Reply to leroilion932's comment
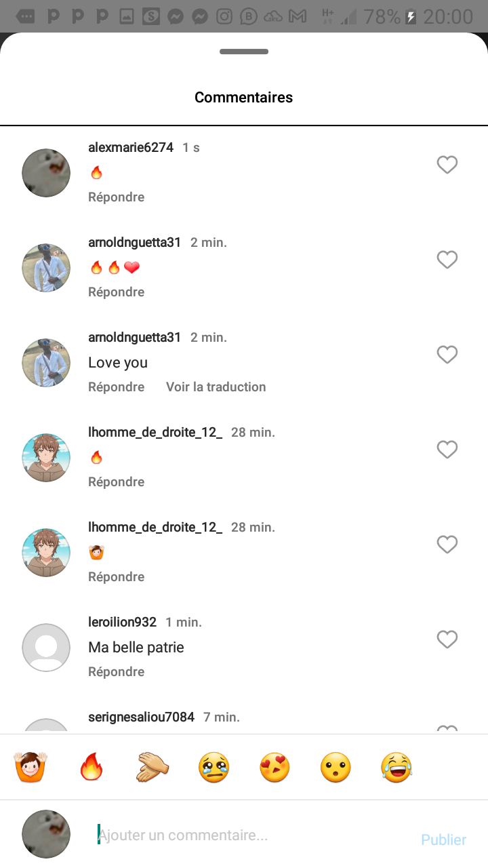 [116, 672]
